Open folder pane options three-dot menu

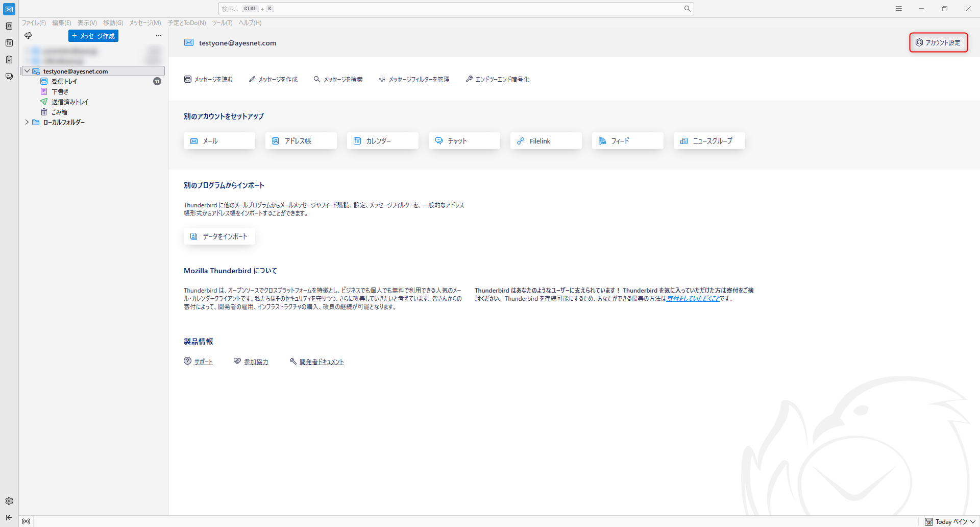(159, 36)
